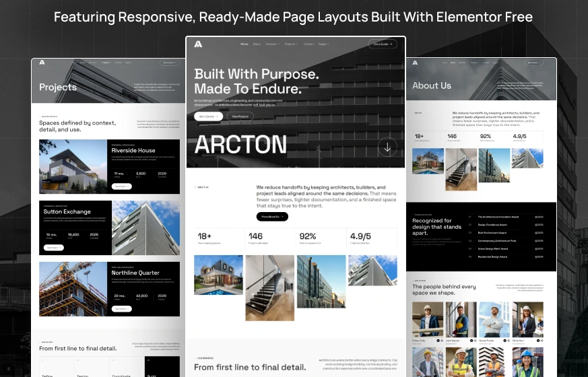The image size is (588, 377).
Task: Click the About Us page title
Action: point(432,85)
